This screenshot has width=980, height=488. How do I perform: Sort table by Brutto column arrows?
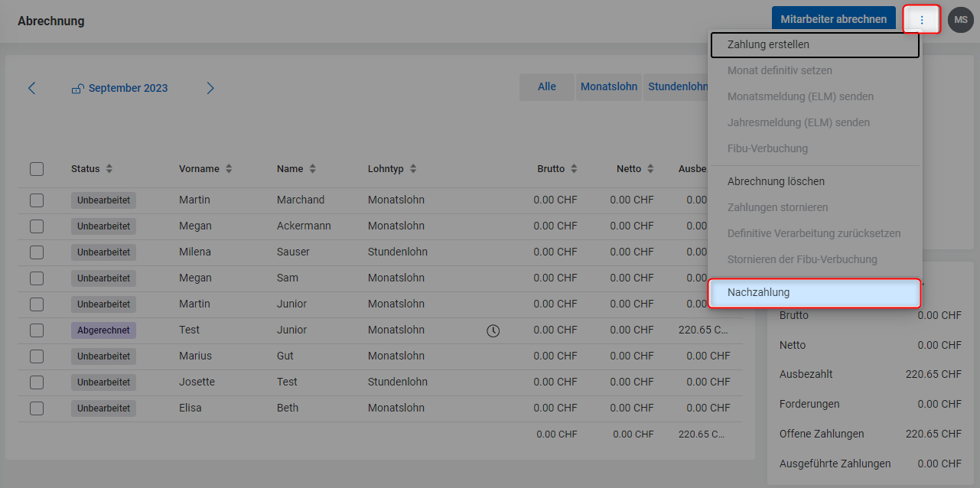574,169
